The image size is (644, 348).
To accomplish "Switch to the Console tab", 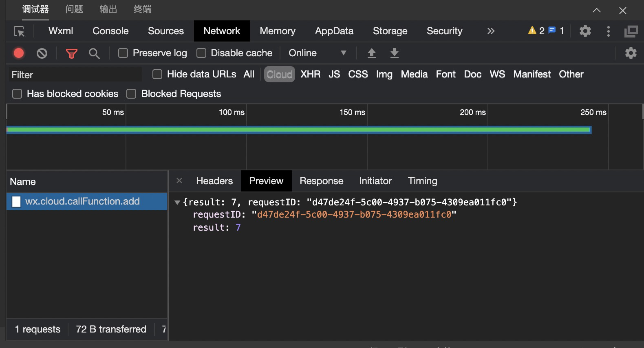I will tap(110, 31).
